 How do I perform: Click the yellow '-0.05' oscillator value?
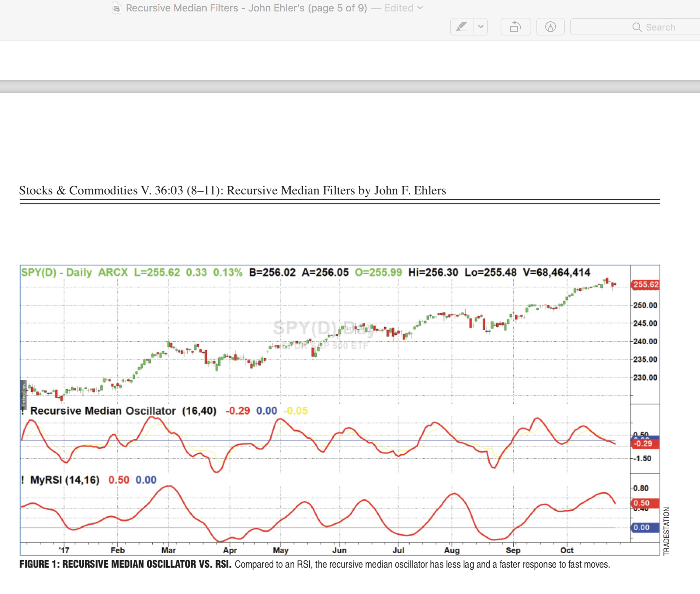[295, 411]
